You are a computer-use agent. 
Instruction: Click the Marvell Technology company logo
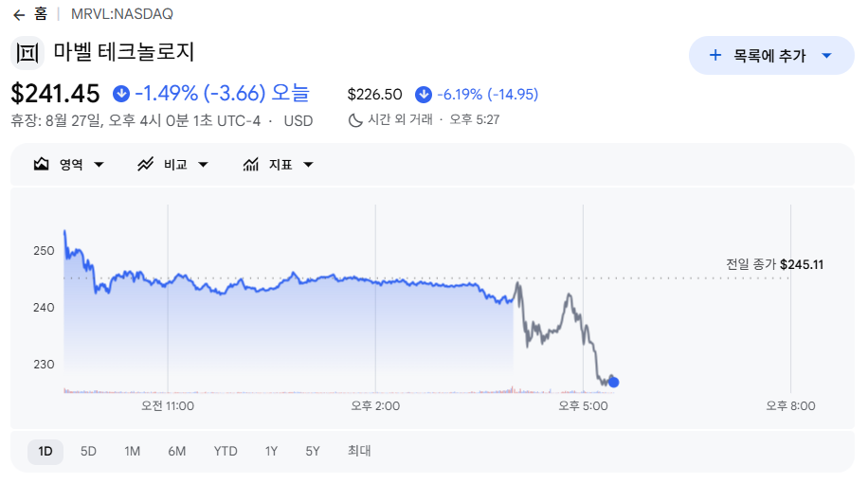(x=27, y=53)
